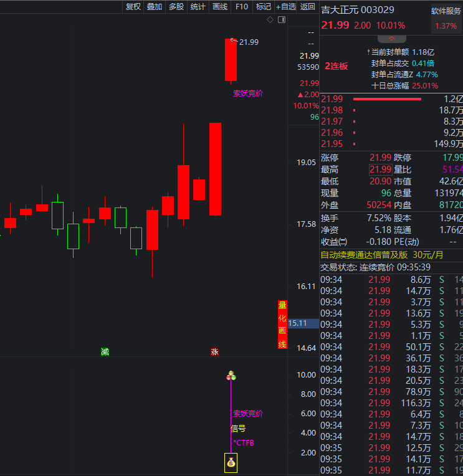The height and width of the screenshot is (476, 463).
Task: Click the 1.37% sector change value
Action: 446,26
